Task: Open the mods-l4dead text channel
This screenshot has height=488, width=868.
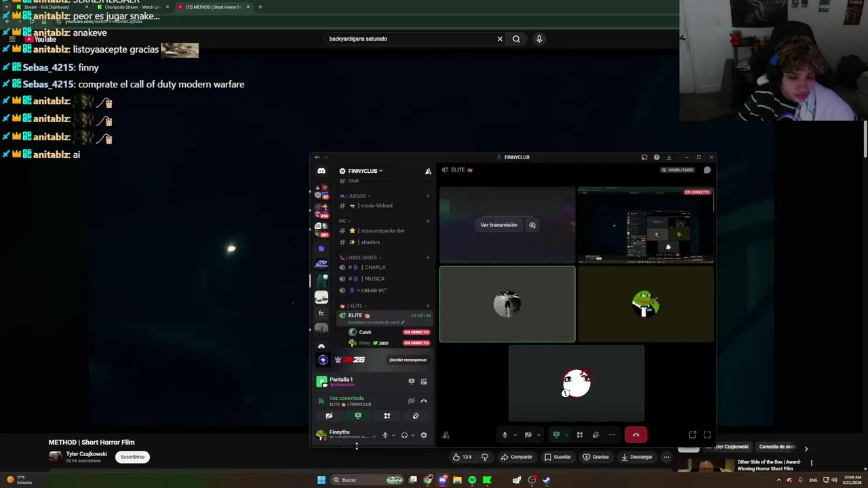Action: click(383, 205)
